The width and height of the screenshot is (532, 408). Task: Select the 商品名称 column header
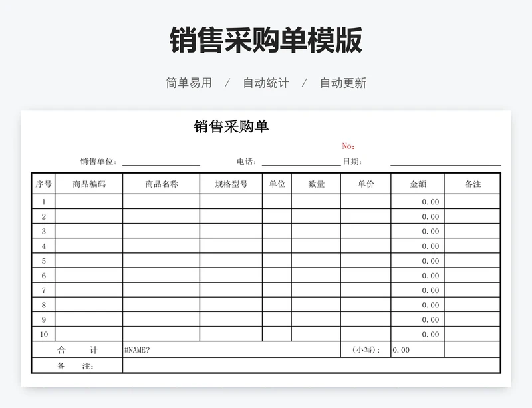[162, 184]
